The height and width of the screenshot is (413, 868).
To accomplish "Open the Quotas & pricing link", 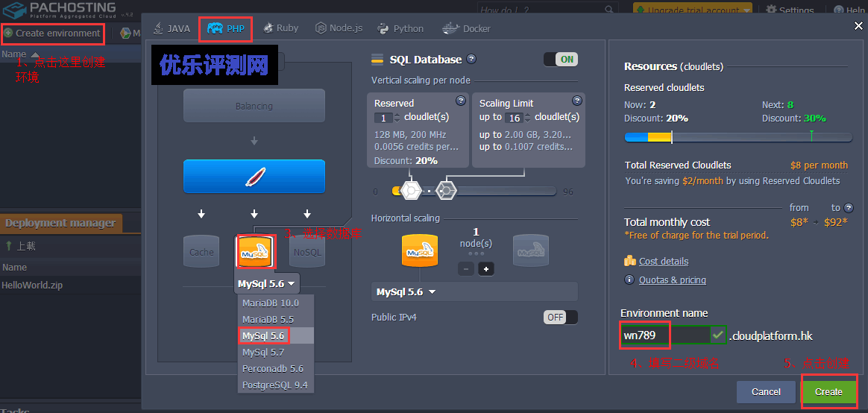I will pyautogui.click(x=672, y=280).
